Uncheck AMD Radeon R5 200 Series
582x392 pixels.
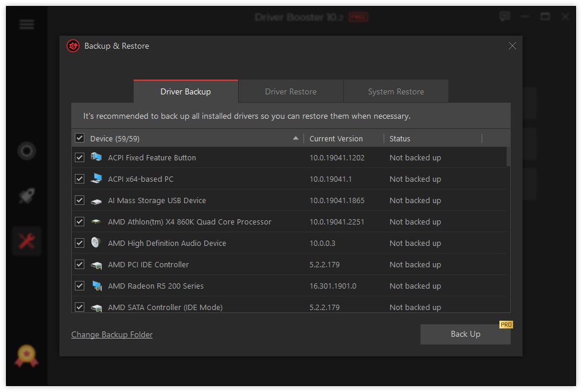[x=80, y=286]
